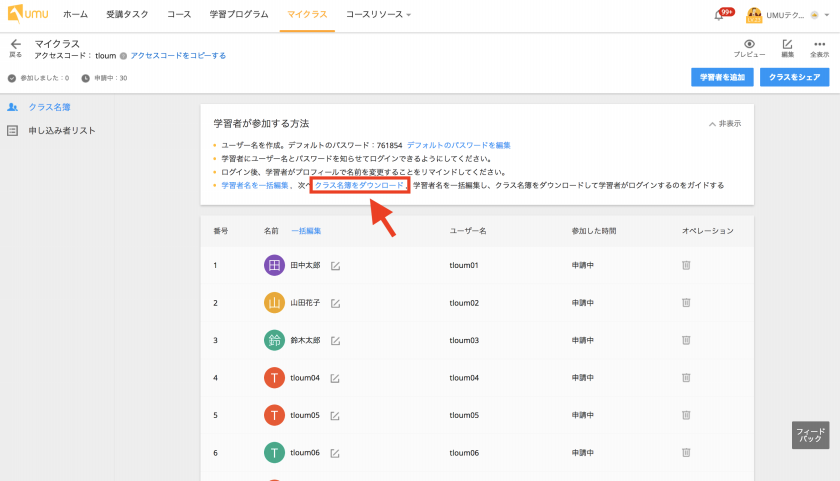Viewport: 840px width, 481px height.
Task: Click username tloum01 cell
Action: [x=464, y=265]
